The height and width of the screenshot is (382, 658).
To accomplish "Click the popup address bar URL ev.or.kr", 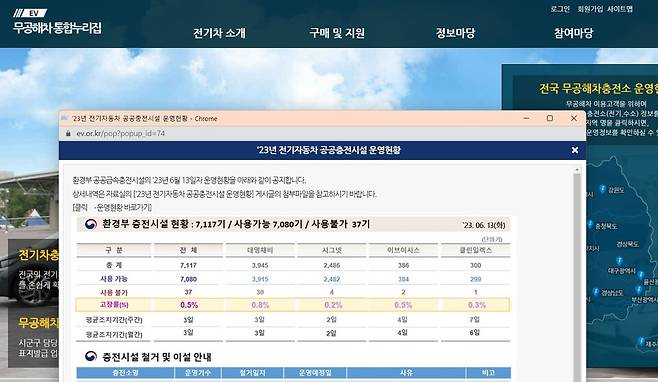I will tap(120, 133).
